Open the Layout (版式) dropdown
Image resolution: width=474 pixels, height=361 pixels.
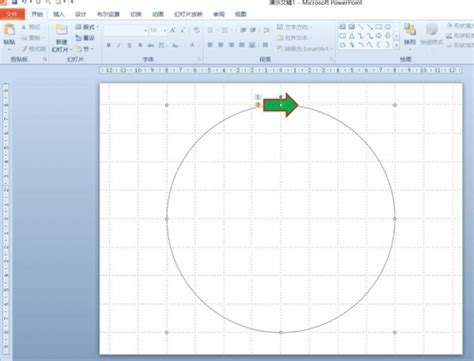(87, 27)
